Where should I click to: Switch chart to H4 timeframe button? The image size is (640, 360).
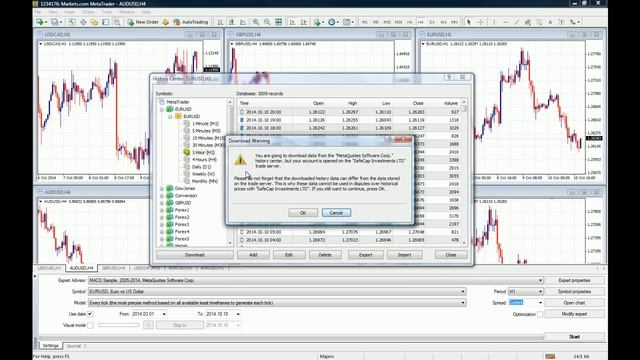click(x=421, y=22)
